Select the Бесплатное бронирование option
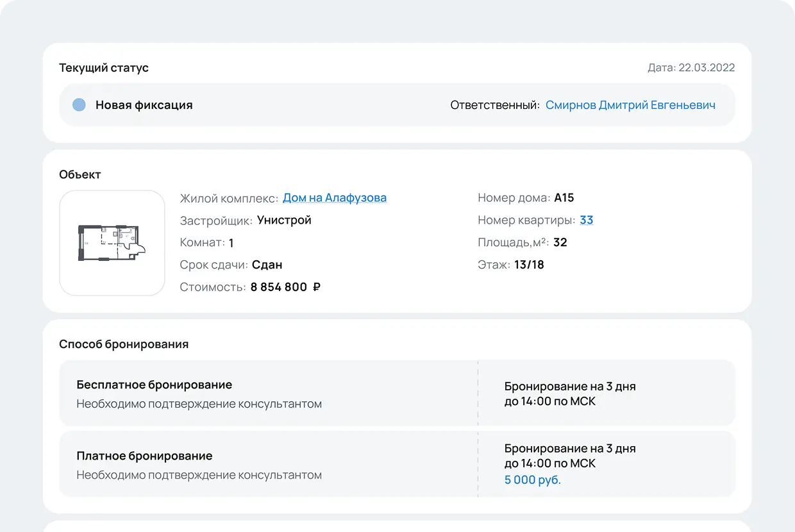The width and height of the screenshot is (795, 532). click(x=397, y=394)
